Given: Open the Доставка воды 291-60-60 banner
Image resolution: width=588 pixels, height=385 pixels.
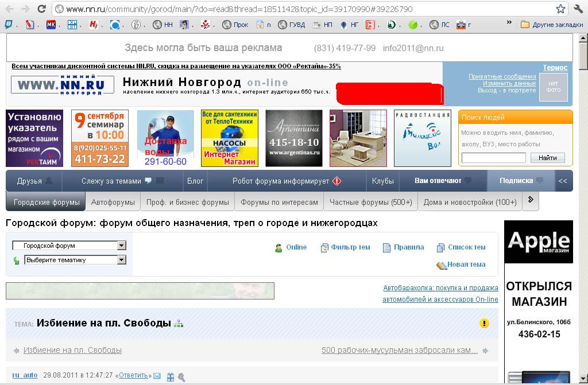Looking at the screenshot, I should [165, 138].
